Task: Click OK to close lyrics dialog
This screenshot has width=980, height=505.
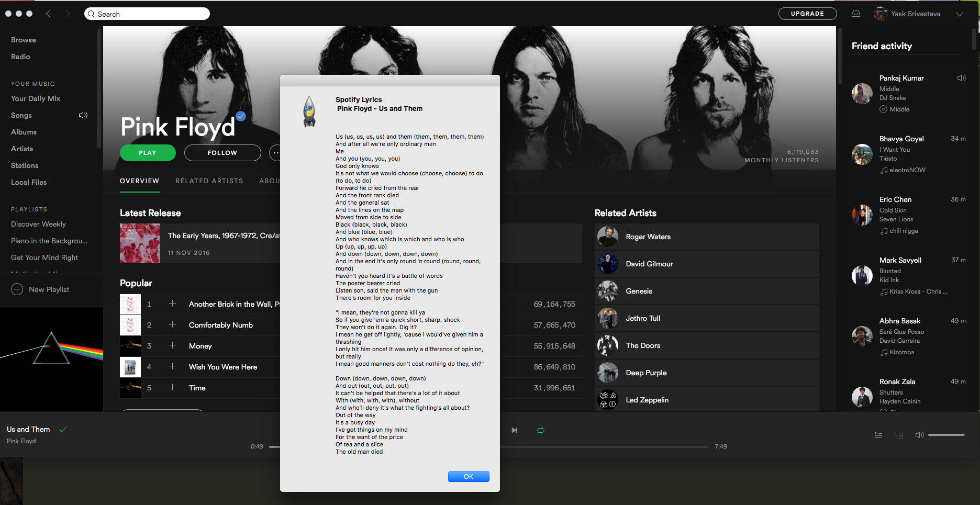Action: click(469, 476)
